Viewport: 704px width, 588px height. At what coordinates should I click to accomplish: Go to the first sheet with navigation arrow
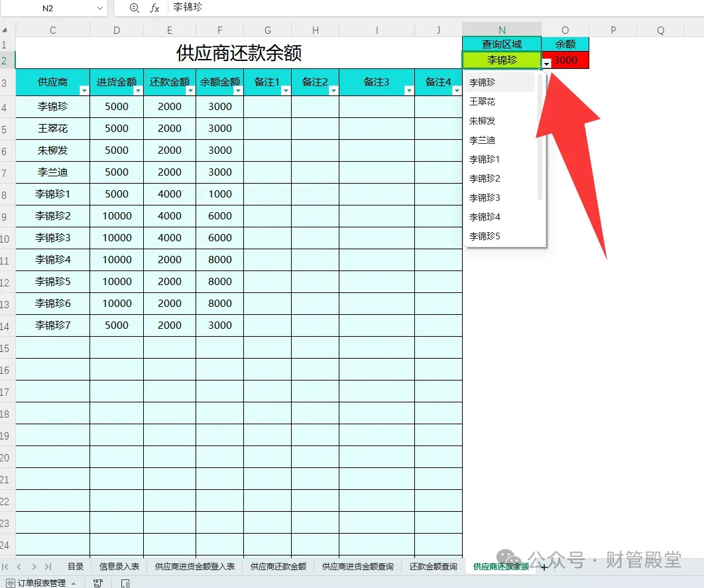point(5,567)
